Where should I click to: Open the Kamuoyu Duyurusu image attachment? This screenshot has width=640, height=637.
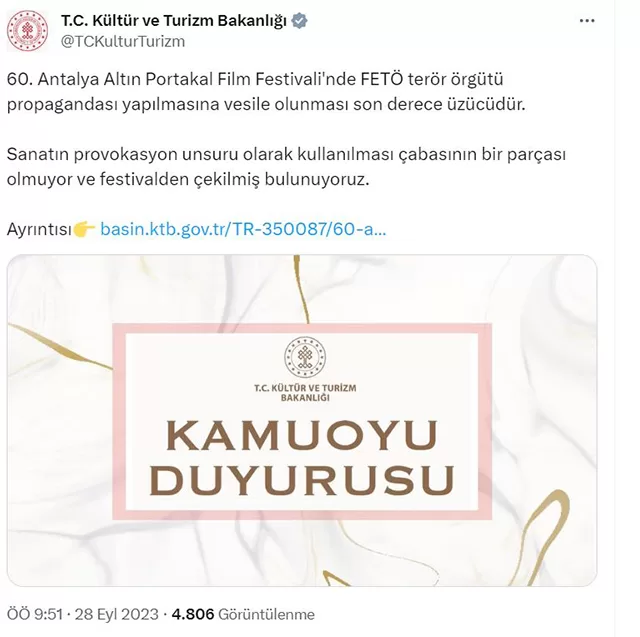click(x=302, y=420)
